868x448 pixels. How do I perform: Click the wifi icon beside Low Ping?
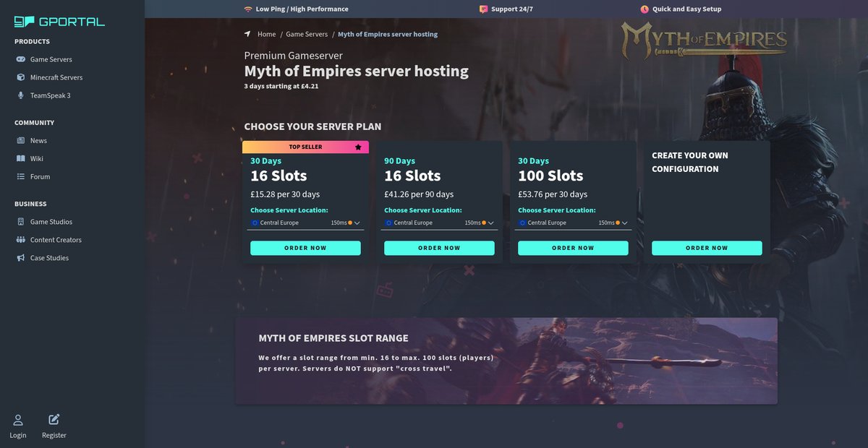[x=248, y=9]
